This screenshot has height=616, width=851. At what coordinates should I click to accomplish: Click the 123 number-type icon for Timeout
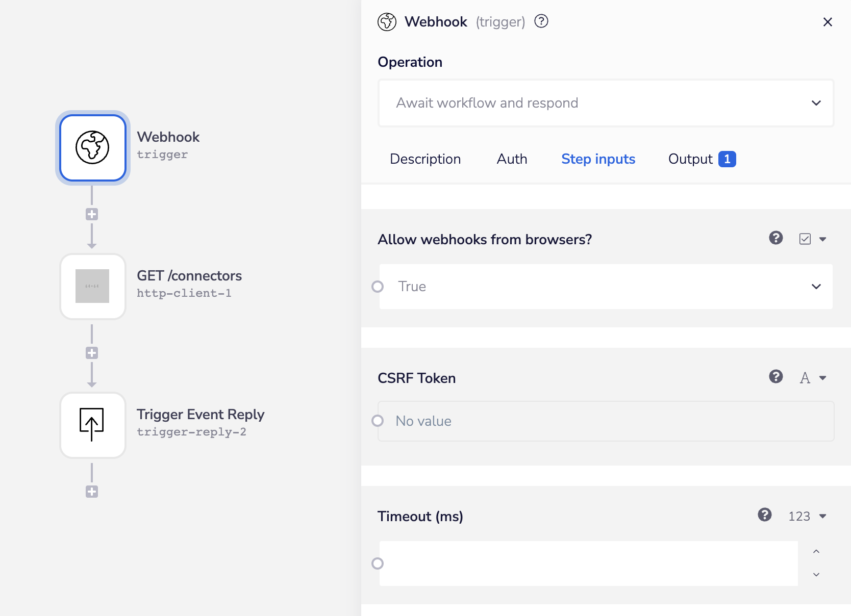798,516
